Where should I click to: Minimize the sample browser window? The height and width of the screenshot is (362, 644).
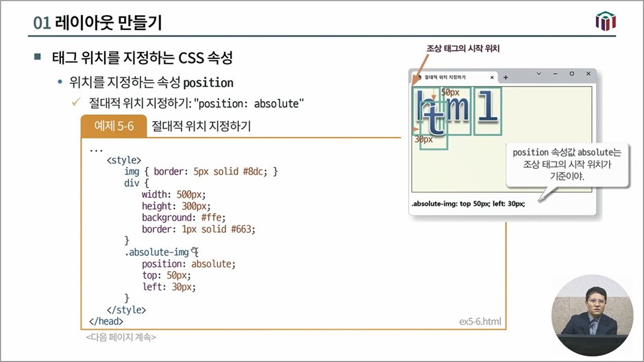pos(556,74)
